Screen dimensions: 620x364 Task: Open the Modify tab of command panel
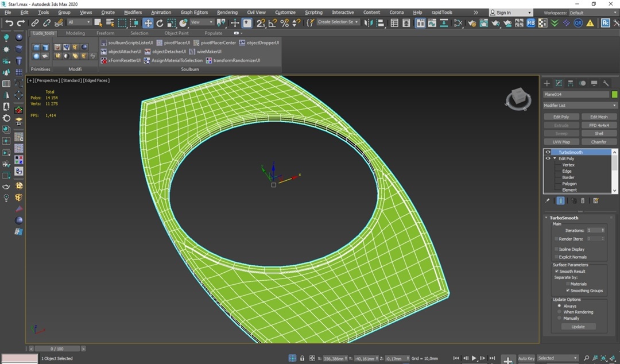tap(559, 83)
